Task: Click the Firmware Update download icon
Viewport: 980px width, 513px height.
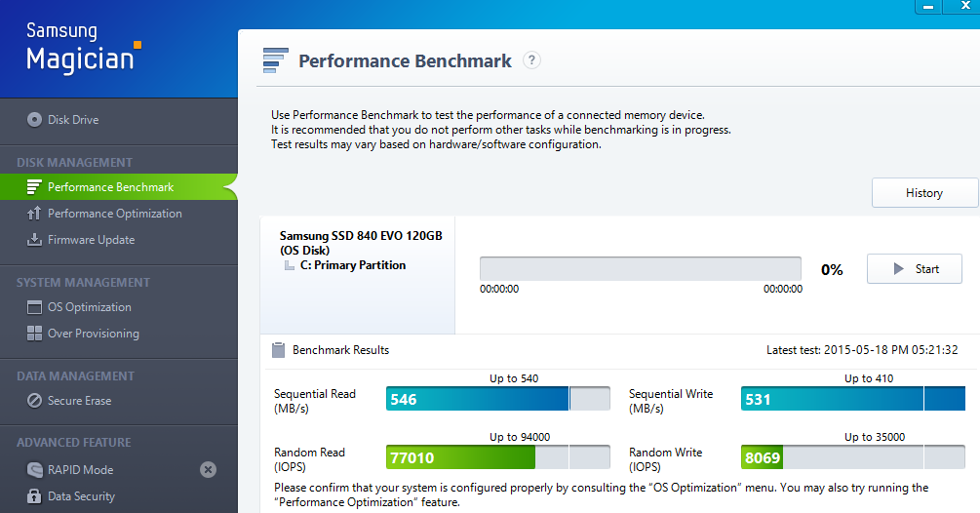Action: point(34,239)
